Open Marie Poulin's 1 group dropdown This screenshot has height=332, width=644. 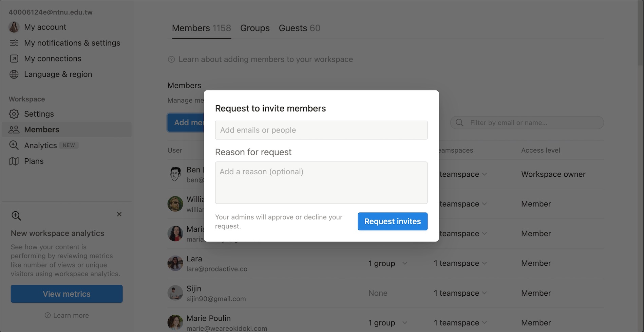[405, 323]
